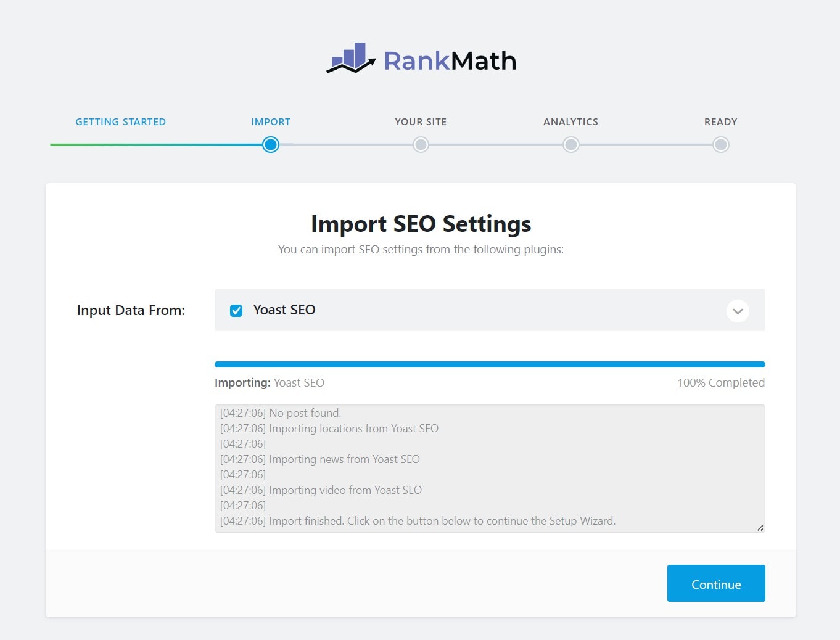
Task: Click the blue import progress bar
Action: click(490, 364)
